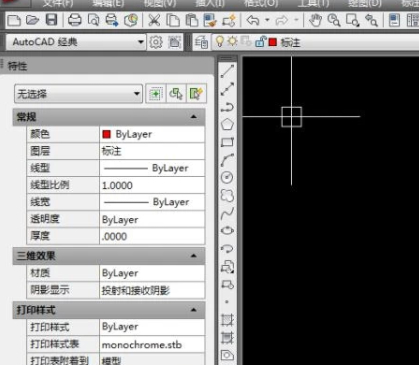Redo the last undone action
The width and height of the screenshot is (419, 365).
click(282, 20)
